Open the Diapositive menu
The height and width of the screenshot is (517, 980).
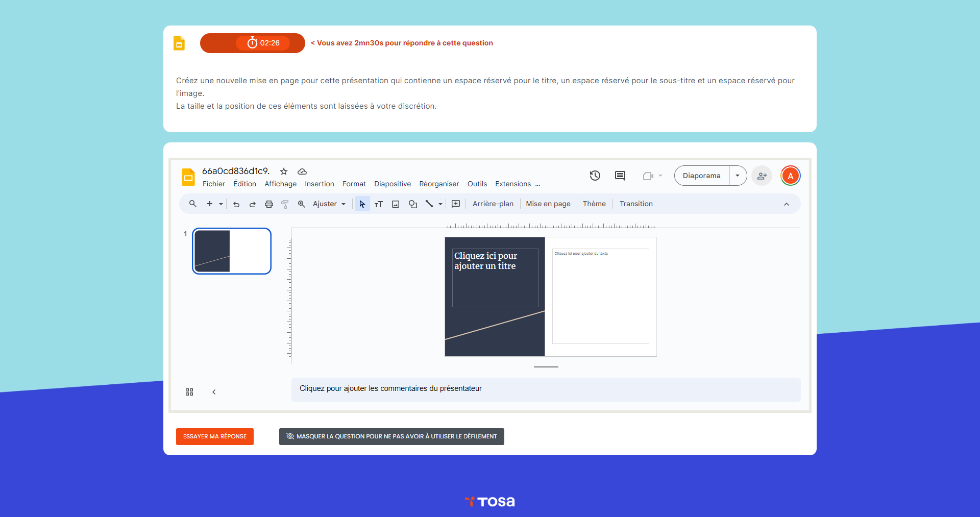[x=392, y=184]
